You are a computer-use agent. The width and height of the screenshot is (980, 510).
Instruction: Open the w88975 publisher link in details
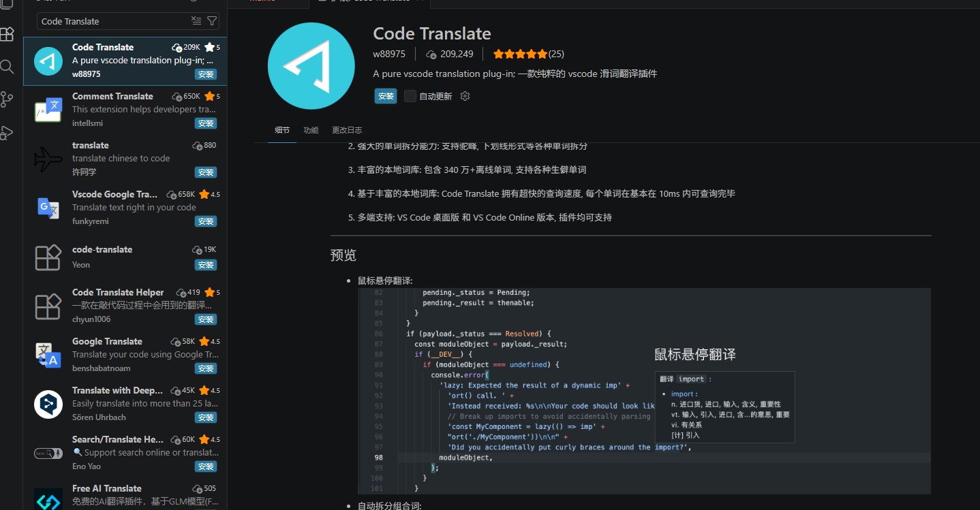click(390, 54)
